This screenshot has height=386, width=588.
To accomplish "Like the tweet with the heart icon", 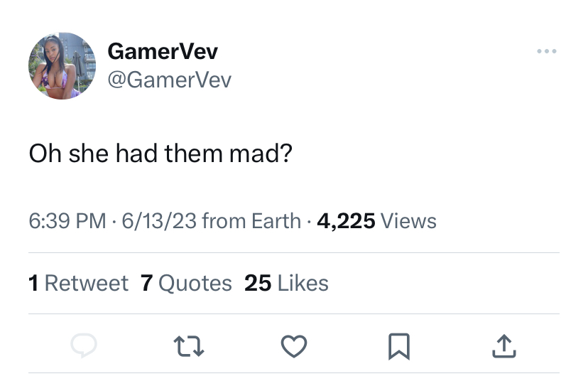I will [x=294, y=346].
